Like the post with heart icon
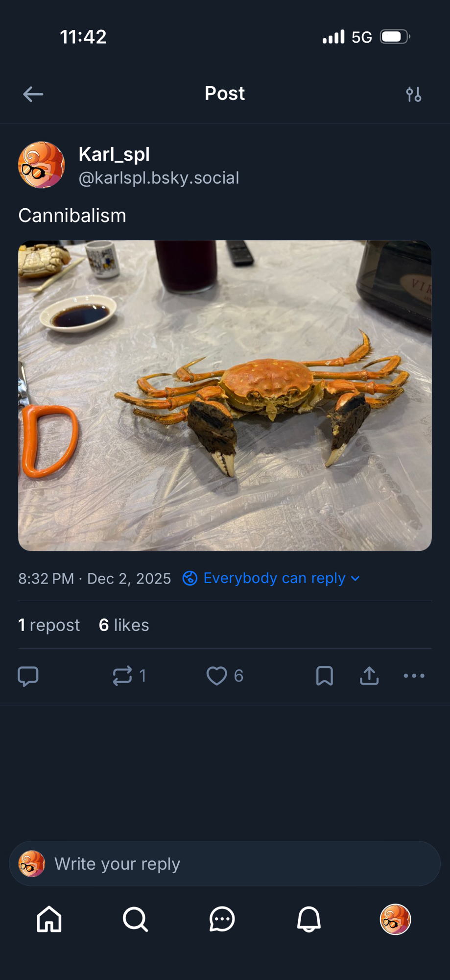Viewport: 450px width, 980px height. 216,676
